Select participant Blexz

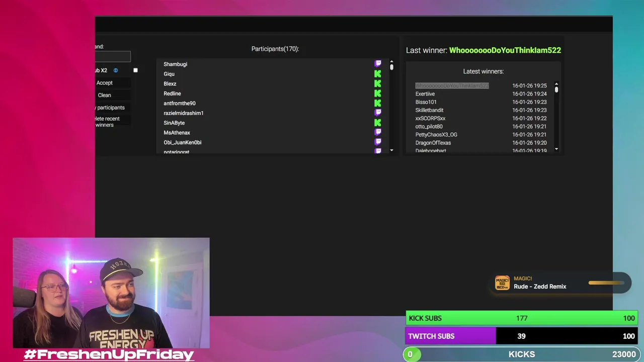click(170, 83)
